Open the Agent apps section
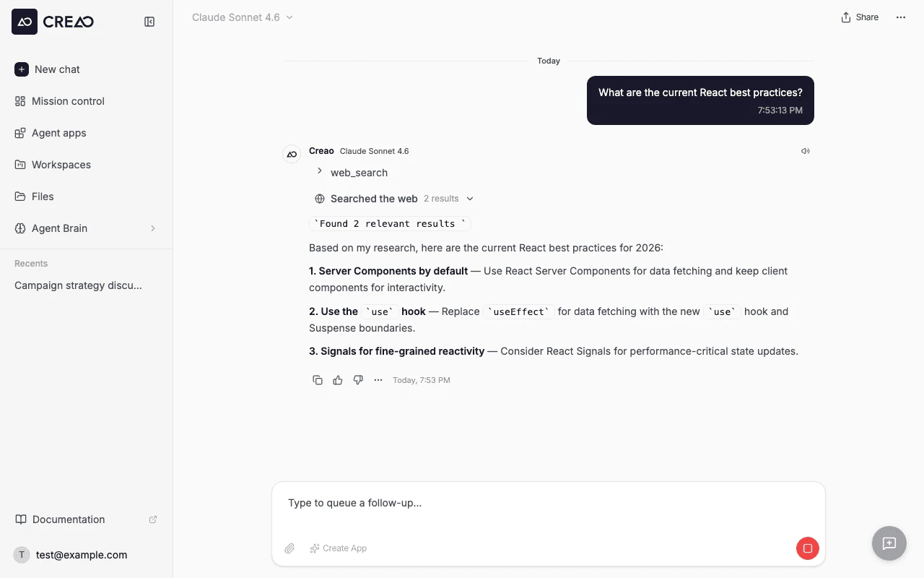Screen dimensions: 924x578 point(60,133)
